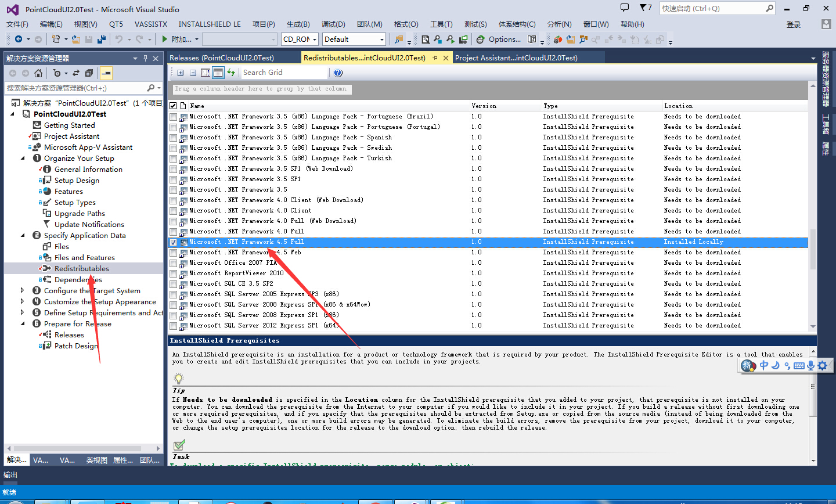This screenshot has height=504, width=836.
Task: Collapse Organize Your Setup tree node
Action: coord(23,158)
